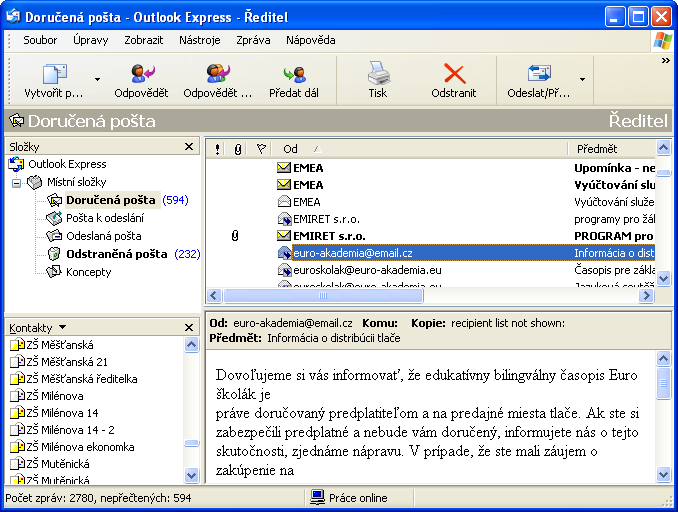This screenshot has width=678, height=512.
Task: Select contact ZŠ Milénova ekonomka
Action: (80, 447)
